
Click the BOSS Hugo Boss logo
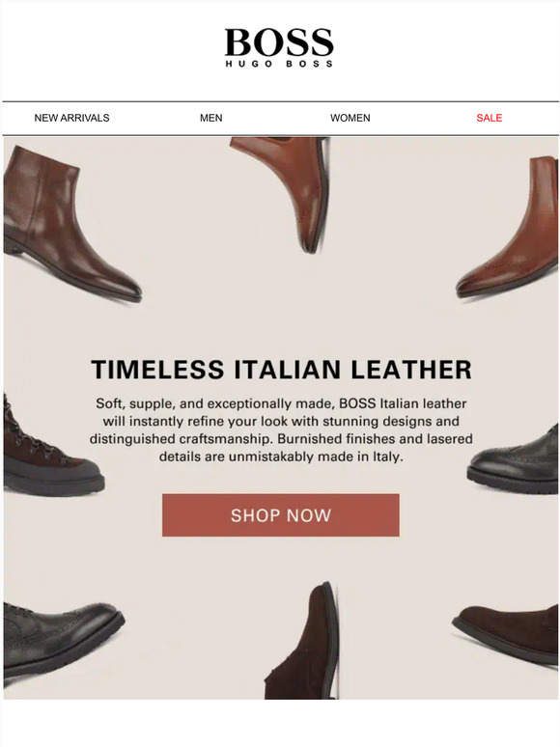point(279,47)
